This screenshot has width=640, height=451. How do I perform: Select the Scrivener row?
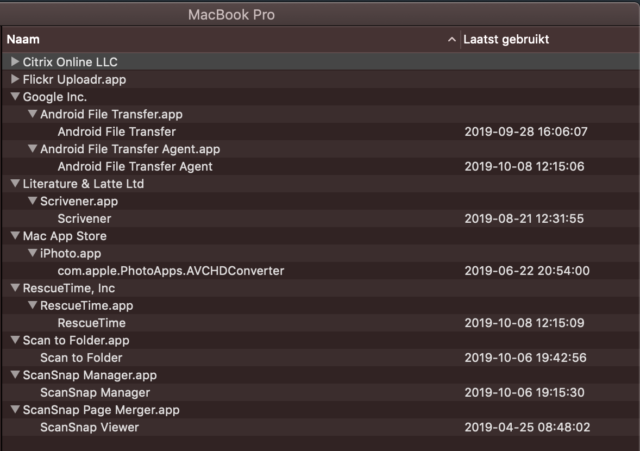click(321, 219)
